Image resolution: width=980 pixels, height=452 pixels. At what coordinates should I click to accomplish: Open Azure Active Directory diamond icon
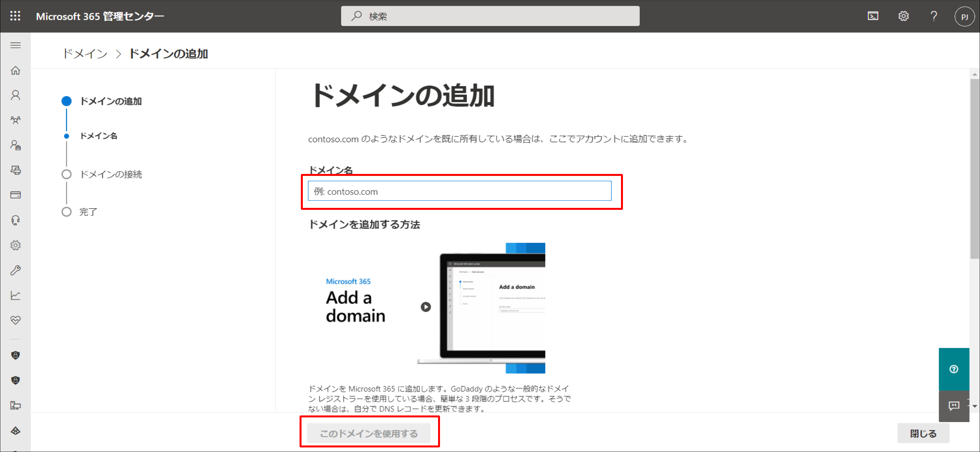click(16, 431)
